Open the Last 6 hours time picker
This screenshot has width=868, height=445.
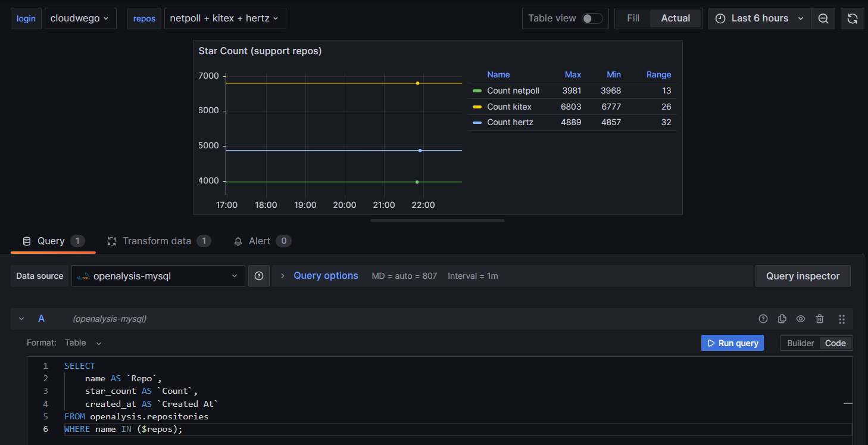760,18
